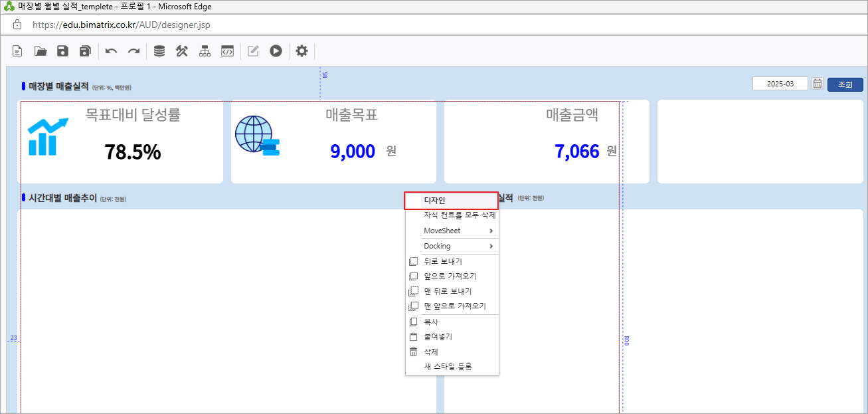Viewport: 868px width, 414px height.
Task: Click the hammer and wrench tools icon
Action: click(x=182, y=51)
